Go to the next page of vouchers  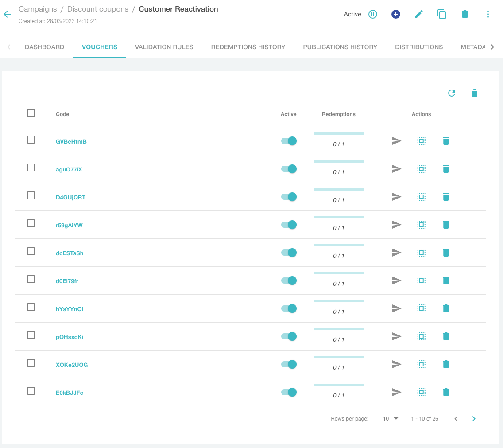[x=474, y=419]
